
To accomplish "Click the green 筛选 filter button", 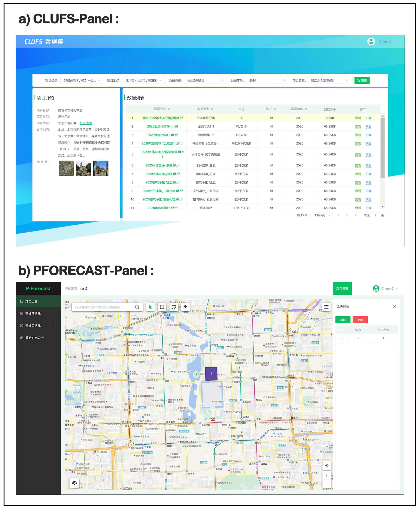I will coord(362,80).
